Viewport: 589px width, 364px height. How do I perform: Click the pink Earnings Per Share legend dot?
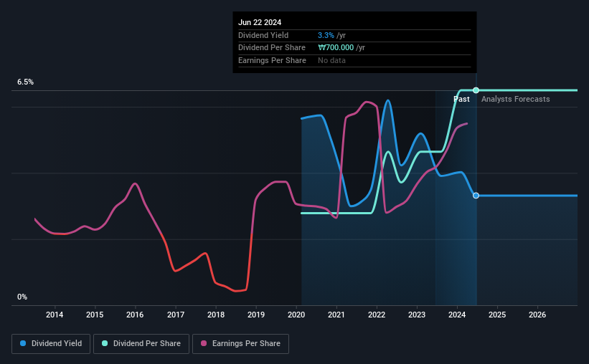(204, 343)
